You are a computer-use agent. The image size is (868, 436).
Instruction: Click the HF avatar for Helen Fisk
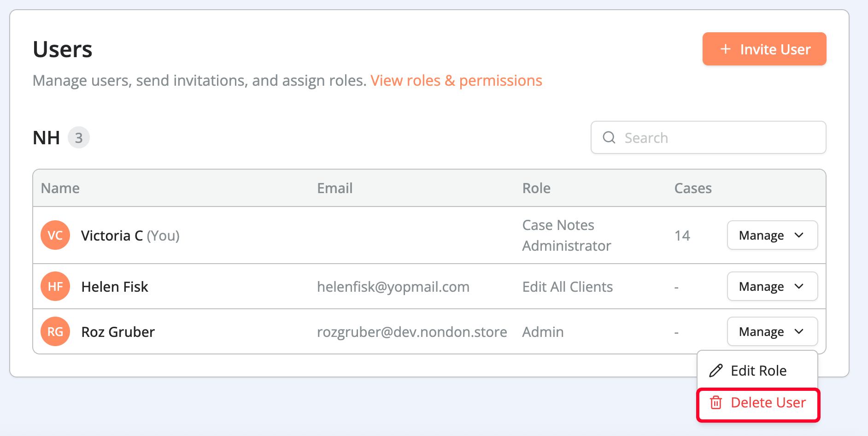[55, 286]
